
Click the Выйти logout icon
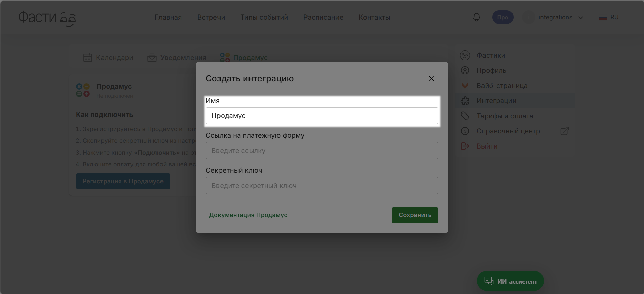pos(465,146)
